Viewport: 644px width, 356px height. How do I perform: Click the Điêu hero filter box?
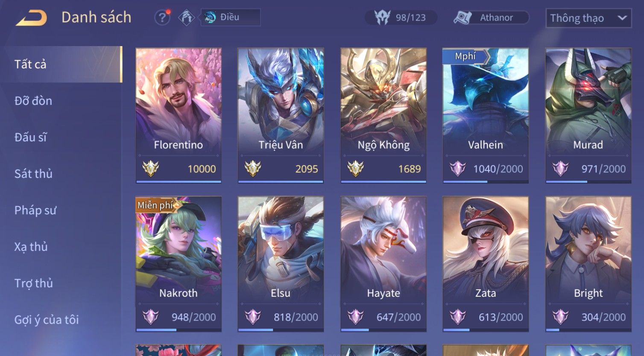click(231, 18)
